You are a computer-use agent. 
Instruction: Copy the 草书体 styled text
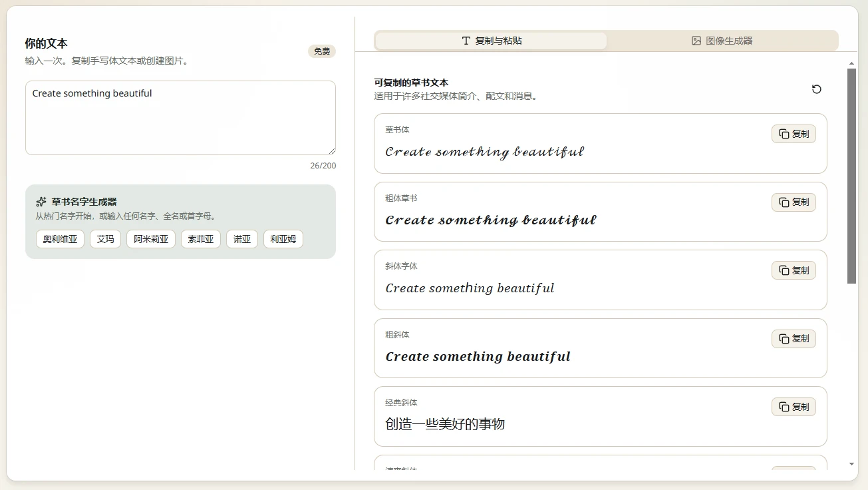[x=794, y=134]
